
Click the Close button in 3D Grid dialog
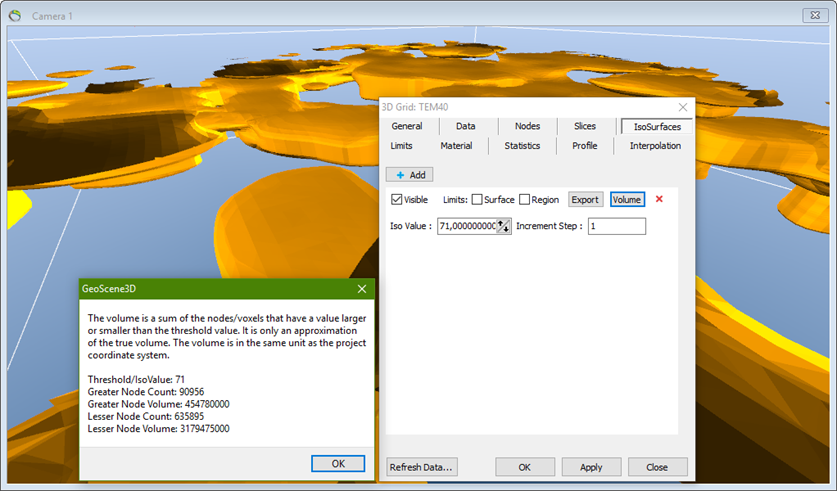point(658,467)
